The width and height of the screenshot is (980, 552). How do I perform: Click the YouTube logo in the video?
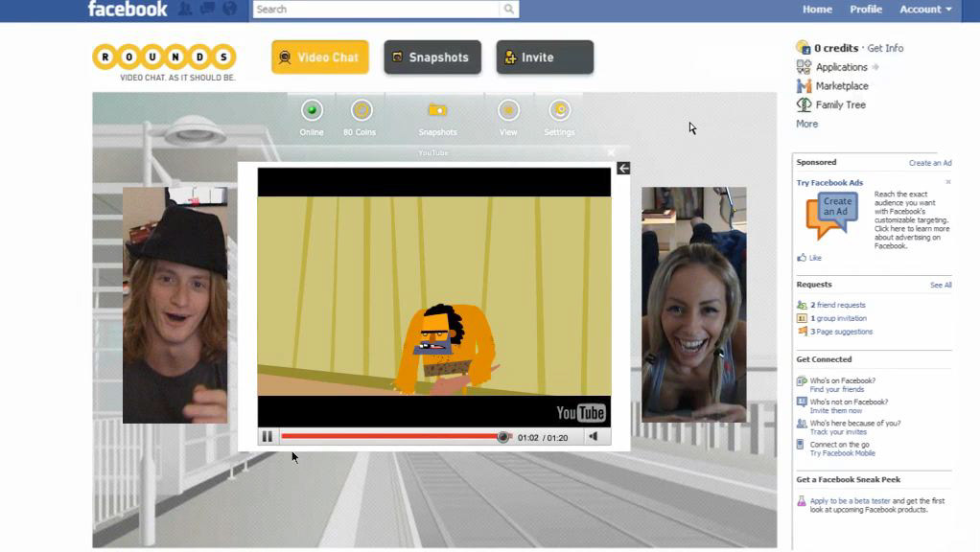pyautogui.click(x=581, y=413)
